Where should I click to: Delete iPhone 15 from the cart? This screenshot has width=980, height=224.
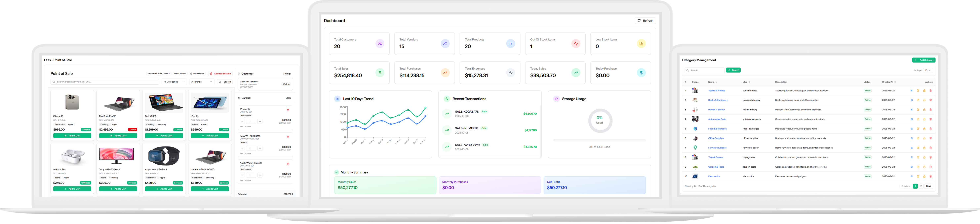tap(288, 110)
